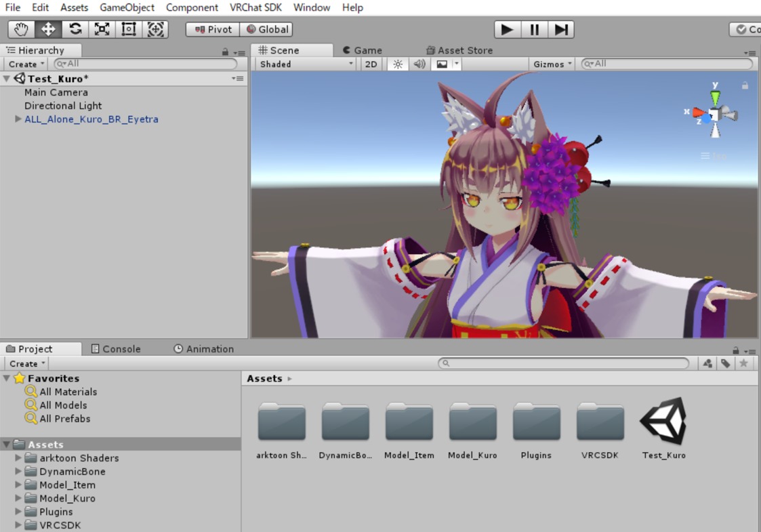Toggle Pivot handle position button
This screenshot has width=761, height=532.
click(213, 29)
